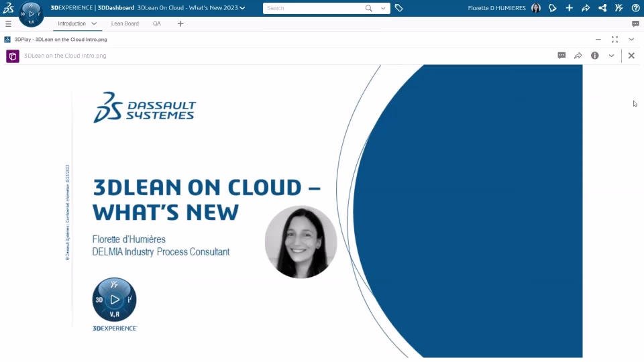Switch to the QA tab
Image resolution: width=644 pixels, height=362 pixels.
click(x=156, y=23)
